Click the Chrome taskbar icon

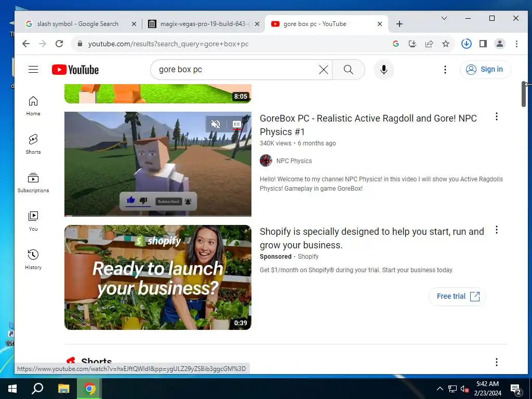(89, 389)
